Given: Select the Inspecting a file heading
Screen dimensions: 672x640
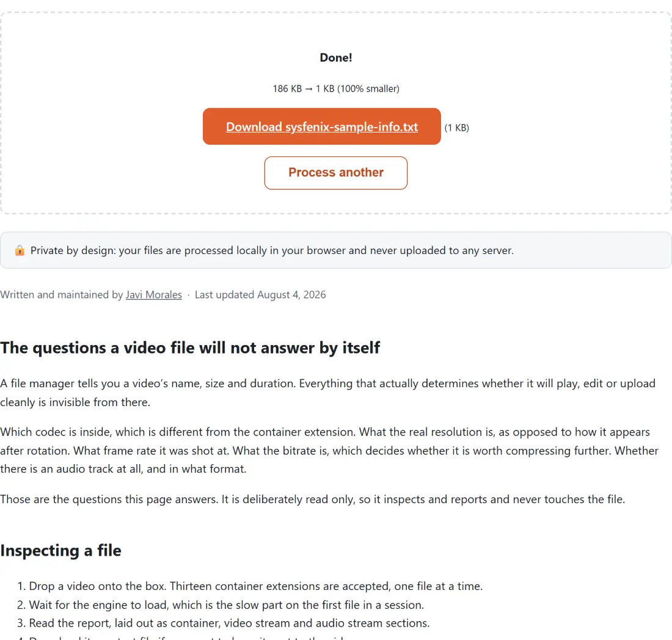Looking at the screenshot, I should click(61, 550).
